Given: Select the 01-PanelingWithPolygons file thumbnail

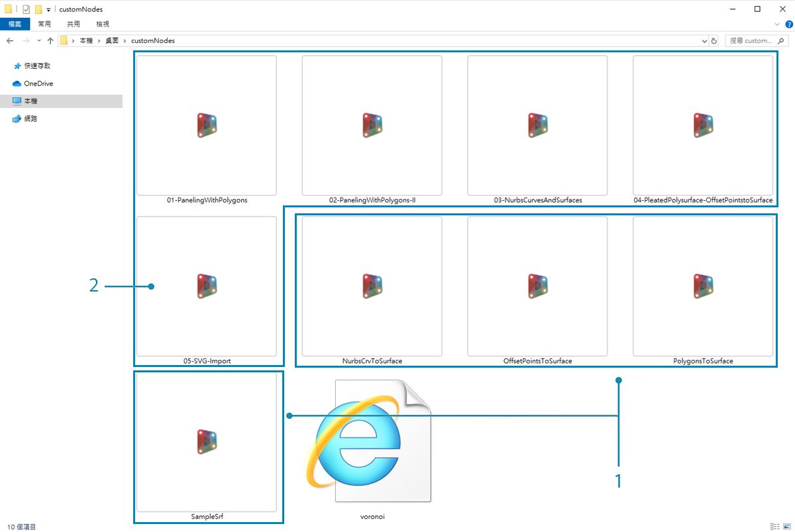Looking at the screenshot, I should [207, 125].
